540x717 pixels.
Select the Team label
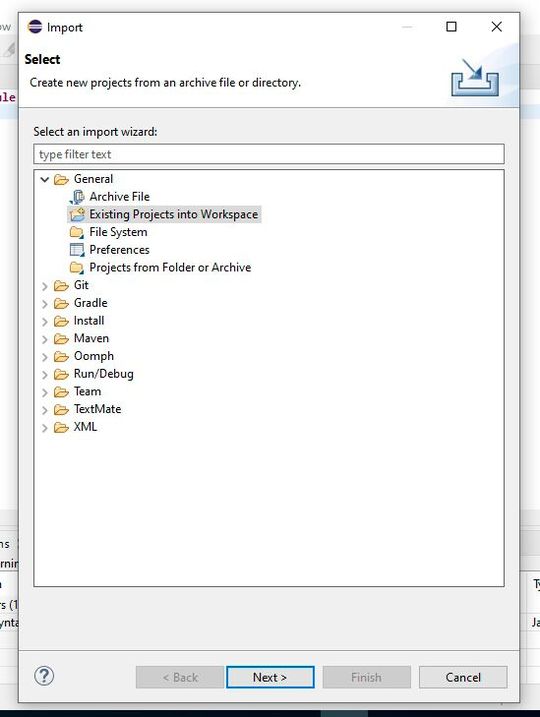87,391
